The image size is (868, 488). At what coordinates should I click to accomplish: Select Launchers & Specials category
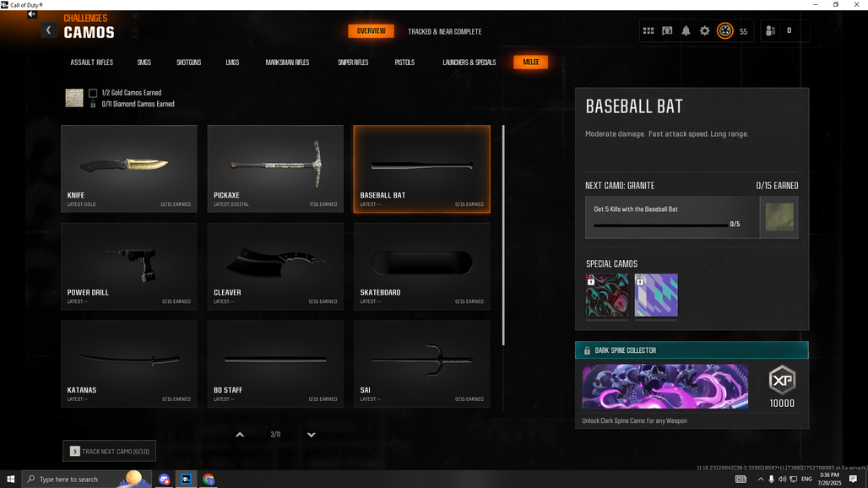(x=469, y=62)
